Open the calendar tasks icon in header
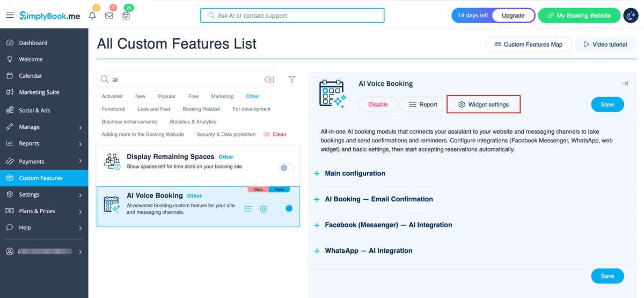This screenshot has width=644, height=298. [x=126, y=16]
